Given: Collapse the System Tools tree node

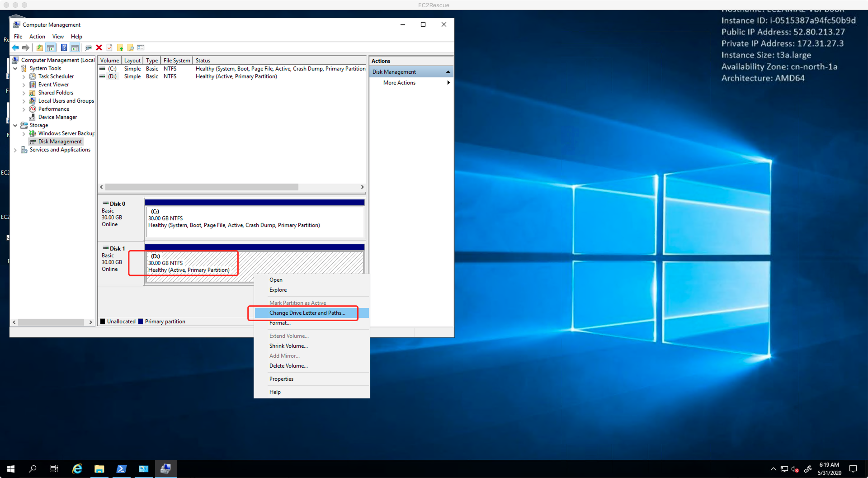Looking at the screenshot, I should (x=15, y=68).
